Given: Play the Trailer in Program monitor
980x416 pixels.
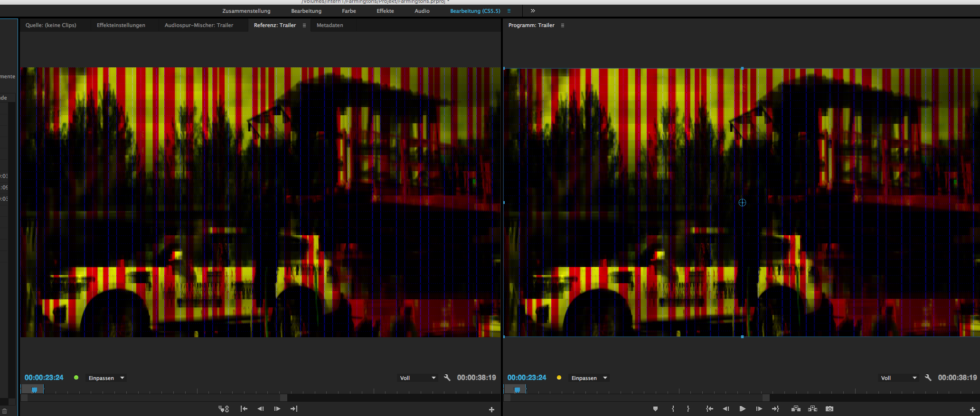Looking at the screenshot, I should [743, 408].
